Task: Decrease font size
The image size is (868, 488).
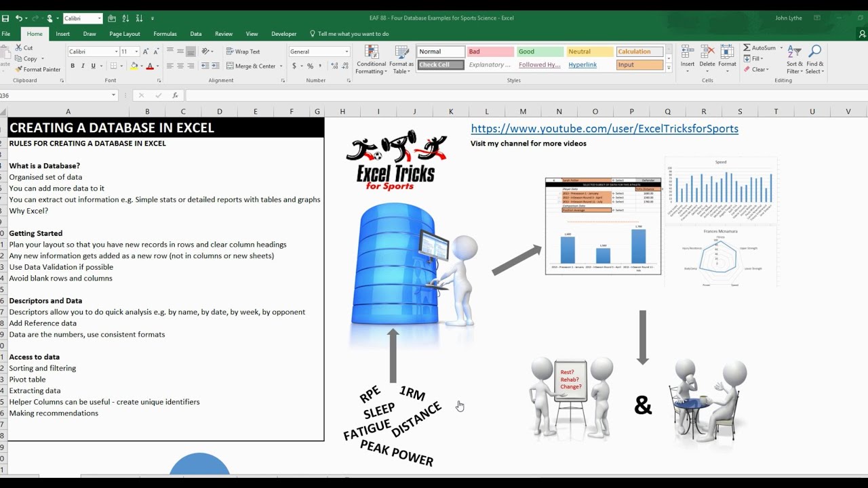Action: pyautogui.click(x=156, y=52)
